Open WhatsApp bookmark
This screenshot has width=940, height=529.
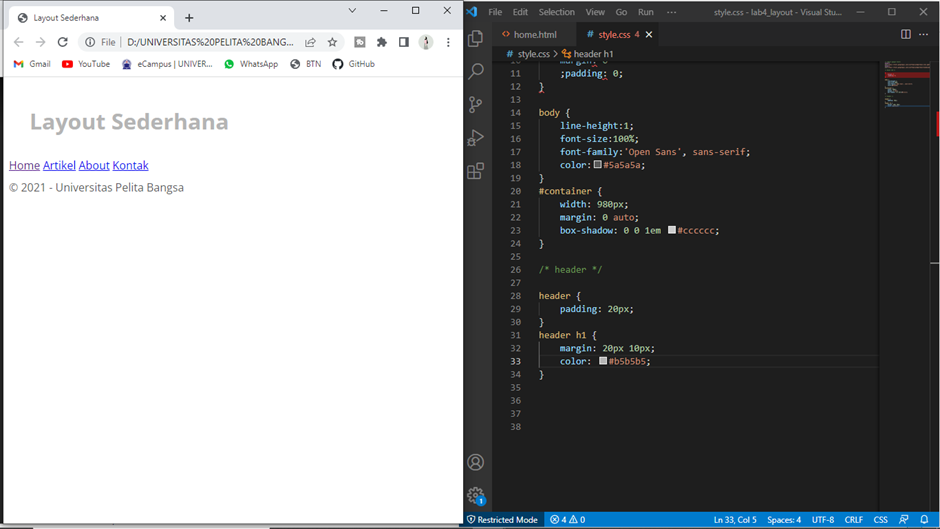pos(251,64)
